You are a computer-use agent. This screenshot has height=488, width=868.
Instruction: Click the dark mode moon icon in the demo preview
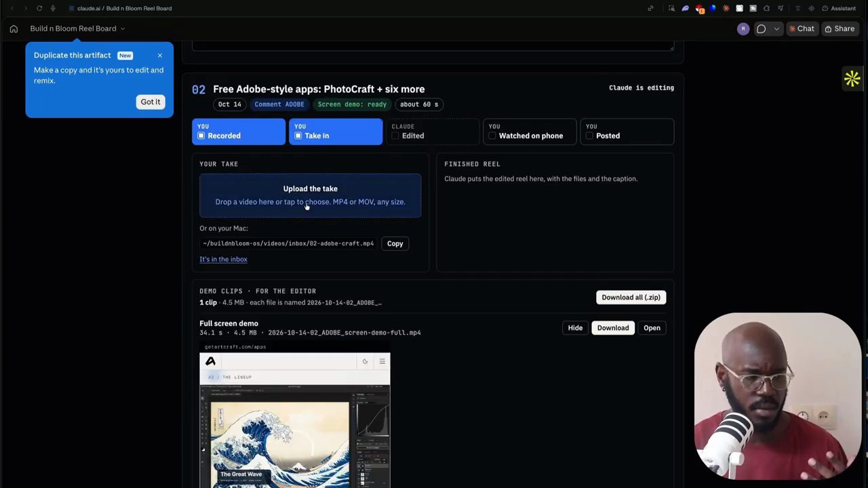pos(365,362)
